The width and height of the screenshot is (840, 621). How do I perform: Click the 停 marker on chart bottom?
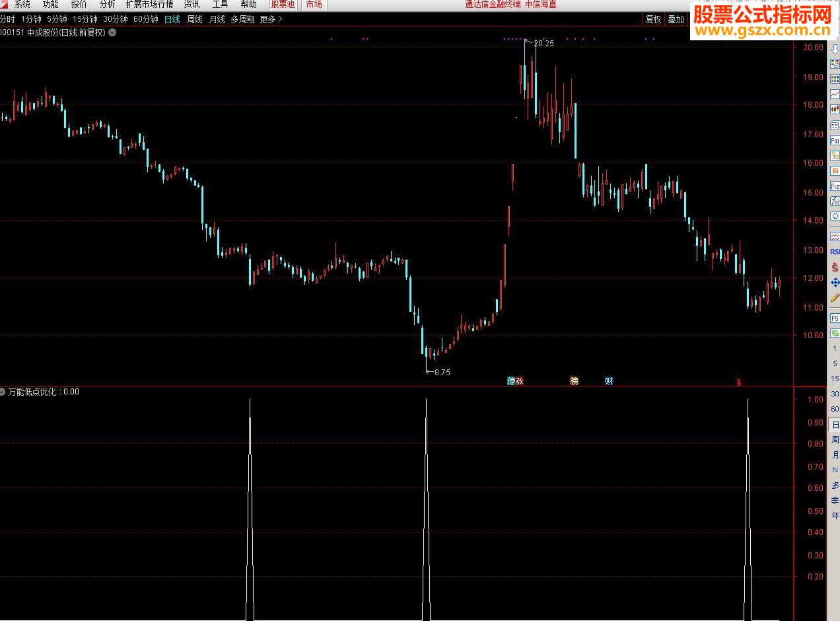[511, 381]
